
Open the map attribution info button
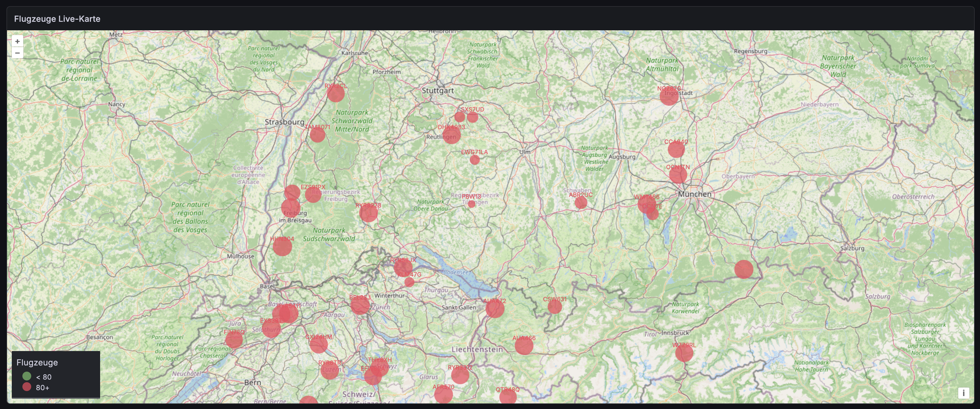click(x=963, y=393)
